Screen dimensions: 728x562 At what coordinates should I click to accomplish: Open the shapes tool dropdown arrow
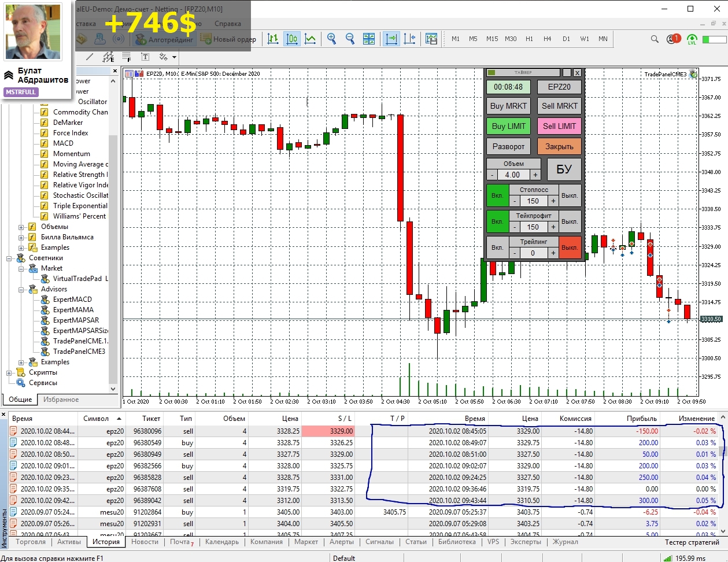coord(174,57)
